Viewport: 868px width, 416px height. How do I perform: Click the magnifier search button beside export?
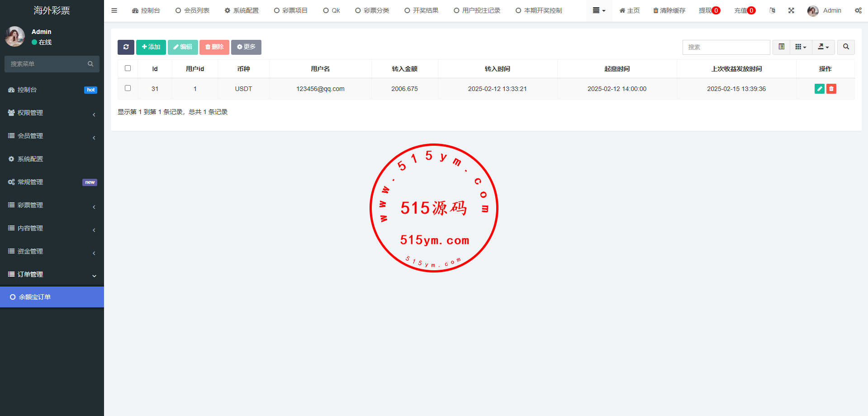[x=846, y=47]
